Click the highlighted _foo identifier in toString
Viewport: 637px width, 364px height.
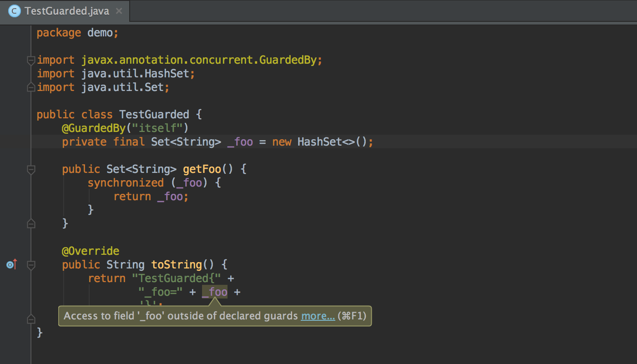click(214, 292)
